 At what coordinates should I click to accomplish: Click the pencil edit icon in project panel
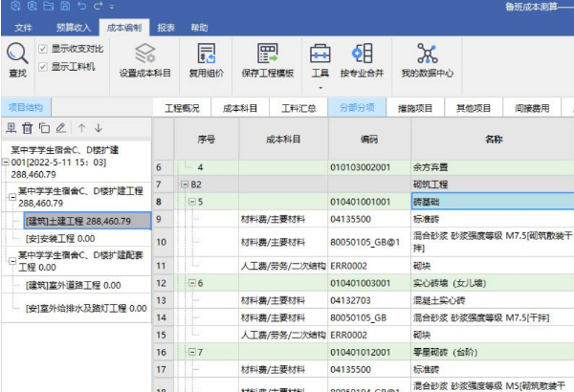[61, 128]
